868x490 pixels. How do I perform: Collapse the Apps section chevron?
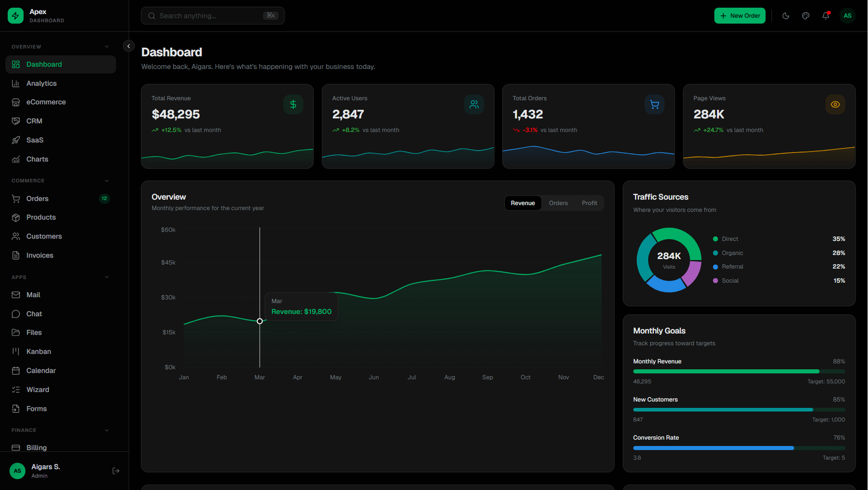tap(106, 277)
